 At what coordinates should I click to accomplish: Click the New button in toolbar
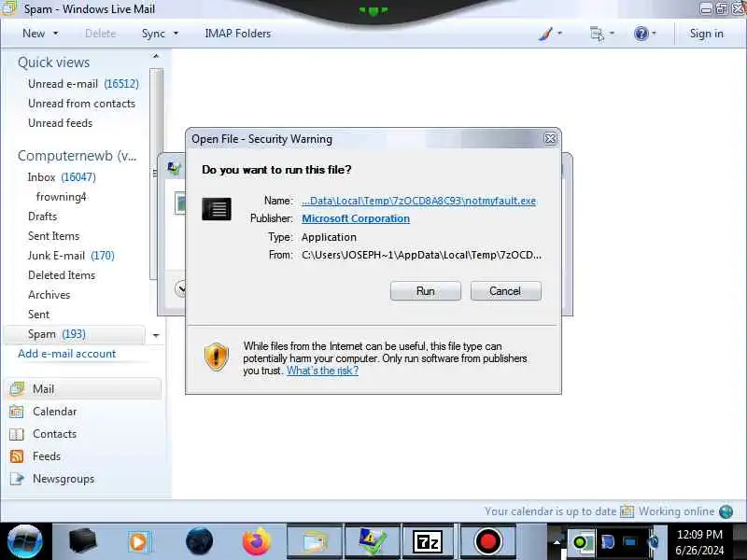pos(34,34)
